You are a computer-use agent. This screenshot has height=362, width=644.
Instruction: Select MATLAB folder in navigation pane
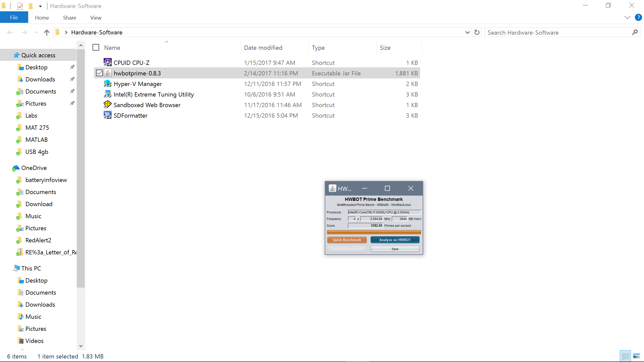36,140
